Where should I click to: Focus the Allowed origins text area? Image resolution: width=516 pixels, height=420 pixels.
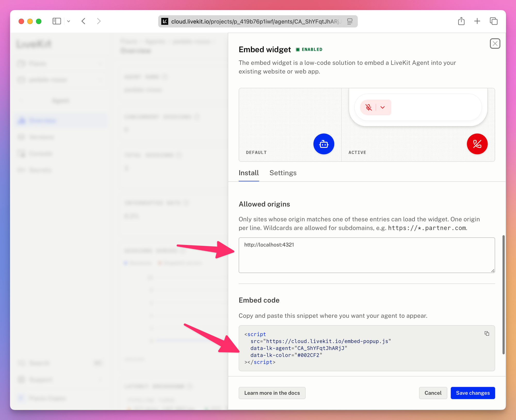(x=367, y=255)
